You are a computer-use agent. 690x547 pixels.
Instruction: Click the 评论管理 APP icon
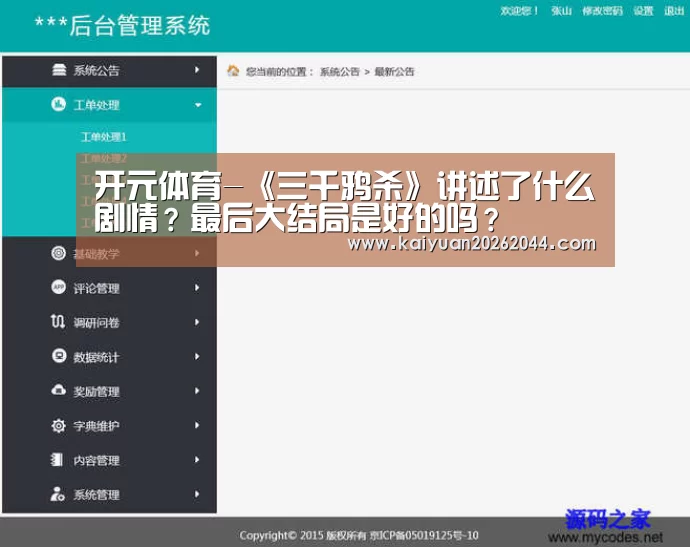coord(59,287)
